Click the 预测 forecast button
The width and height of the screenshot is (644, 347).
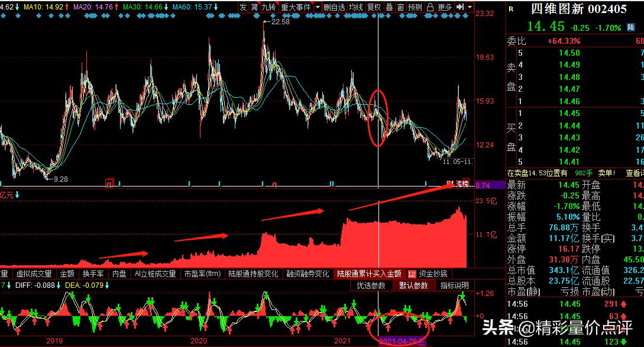(415, 7)
